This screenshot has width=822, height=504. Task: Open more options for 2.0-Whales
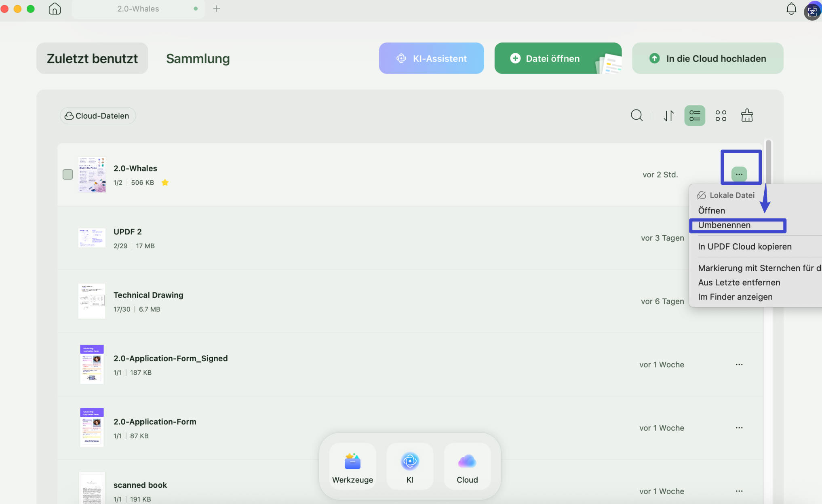point(739,174)
